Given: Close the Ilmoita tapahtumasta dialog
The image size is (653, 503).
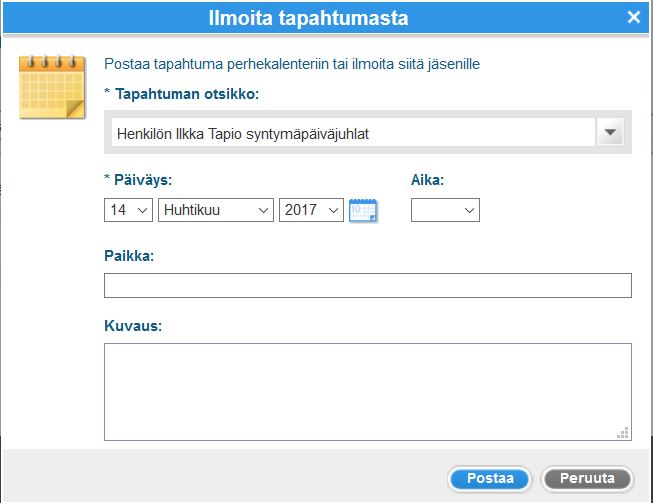Looking at the screenshot, I should click(x=633, y=17).
